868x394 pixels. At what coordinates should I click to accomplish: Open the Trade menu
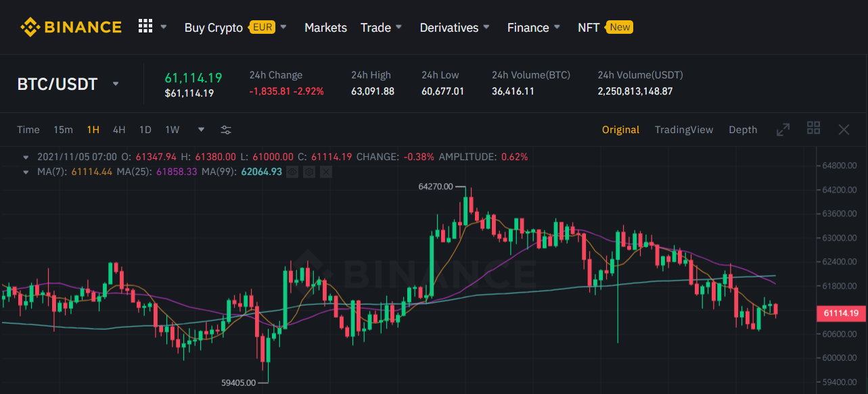375,28
